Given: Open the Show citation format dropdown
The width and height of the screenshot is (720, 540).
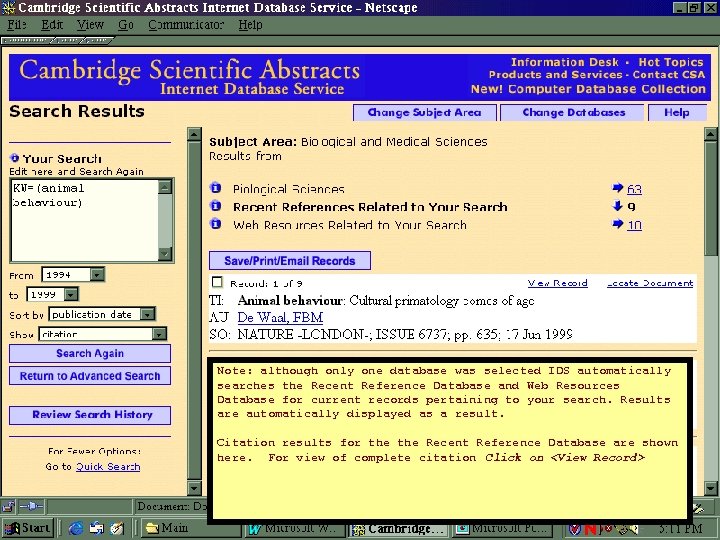Looking at the screenshot, I should pos(159,334).
